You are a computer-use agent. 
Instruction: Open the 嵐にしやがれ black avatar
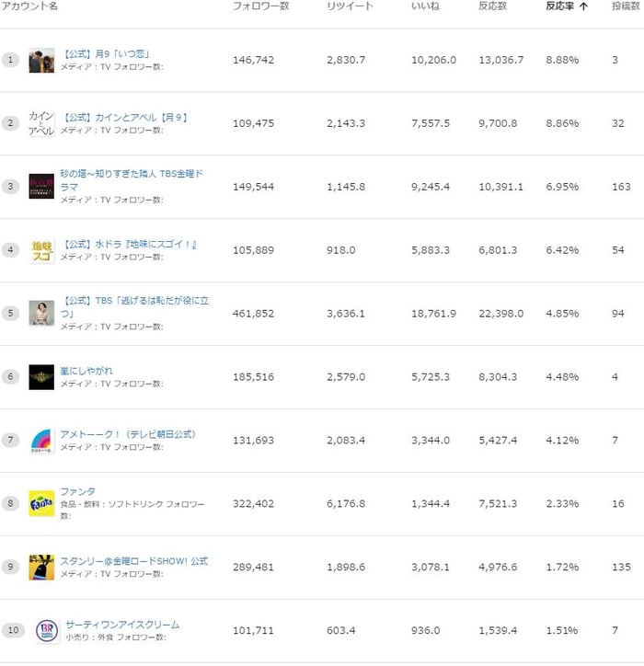[41, 377]
